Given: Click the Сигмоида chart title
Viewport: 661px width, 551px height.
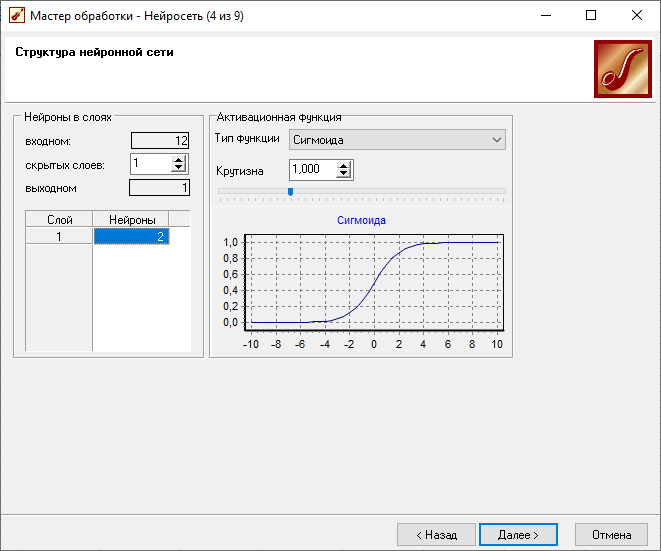Looking at the screenshot, I should [361, 220].
